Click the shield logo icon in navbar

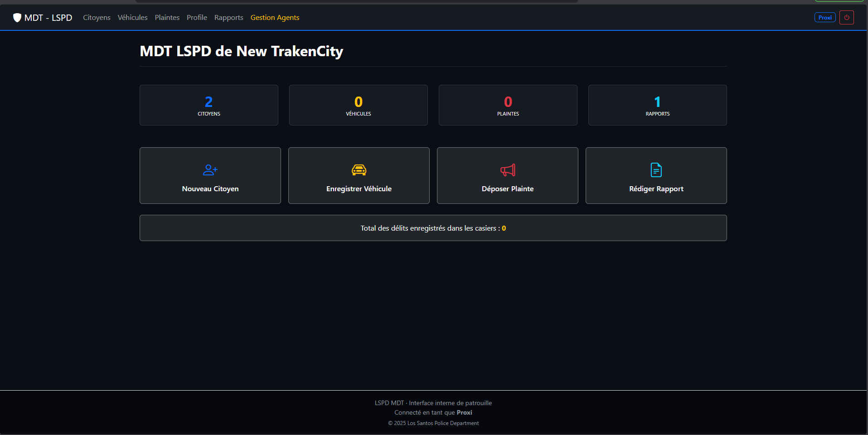tap(17, 18)
